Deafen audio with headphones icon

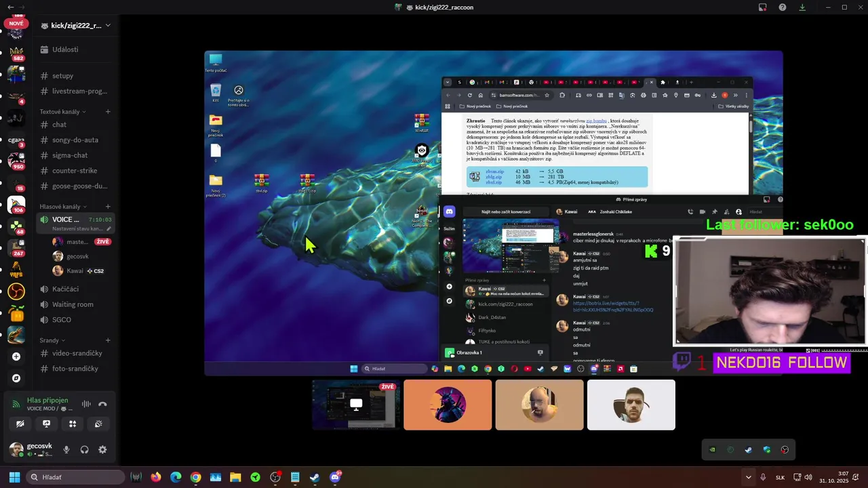tap(85, 449)
